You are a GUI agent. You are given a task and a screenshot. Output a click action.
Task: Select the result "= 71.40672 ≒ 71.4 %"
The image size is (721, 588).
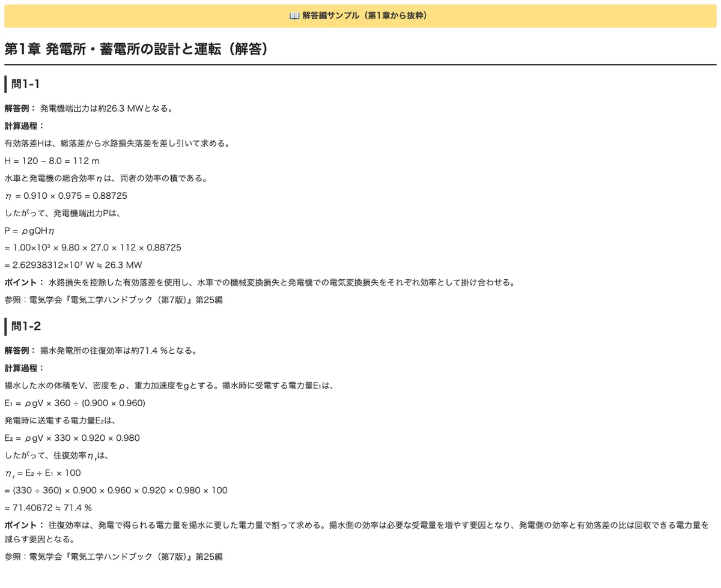pyautogui.click(x=49, y=508)
